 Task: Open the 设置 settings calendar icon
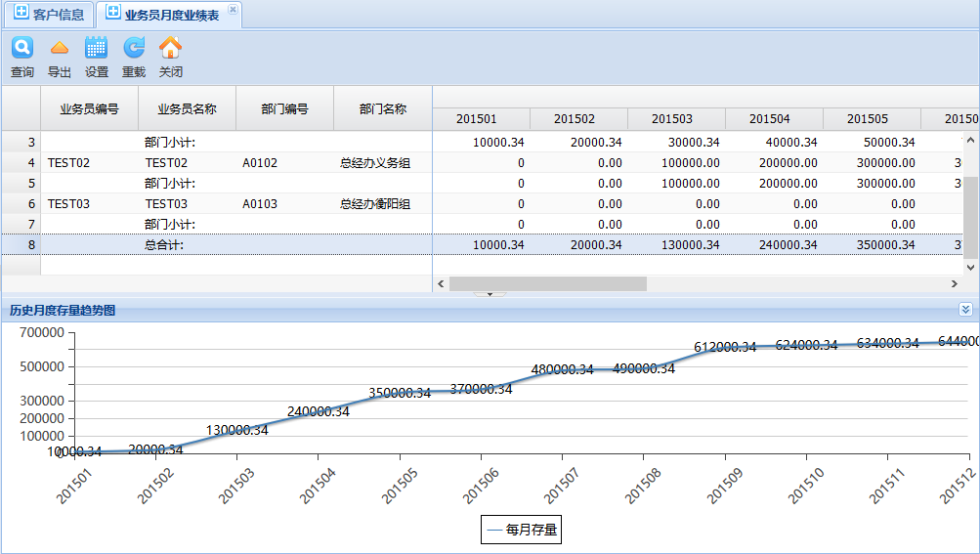point(96,48)
